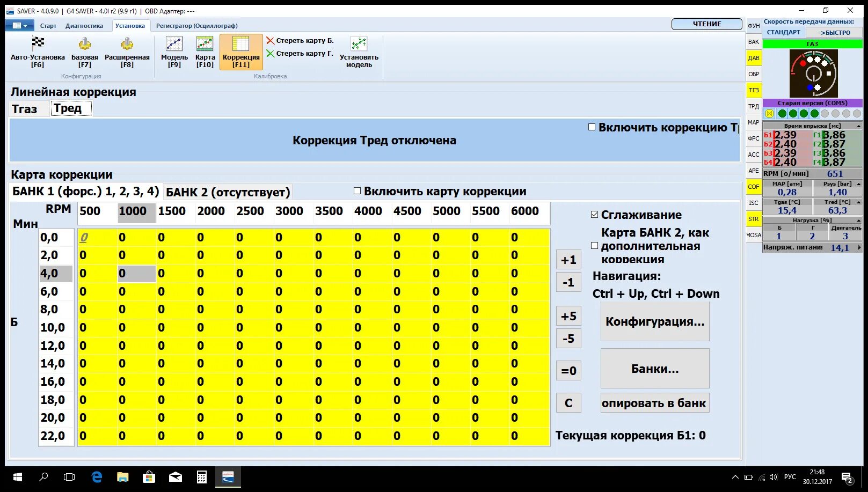The image size is (868, 492).
Task: Click the Установить модель icon
Action: pyautogui.click(x=359, y=43)
